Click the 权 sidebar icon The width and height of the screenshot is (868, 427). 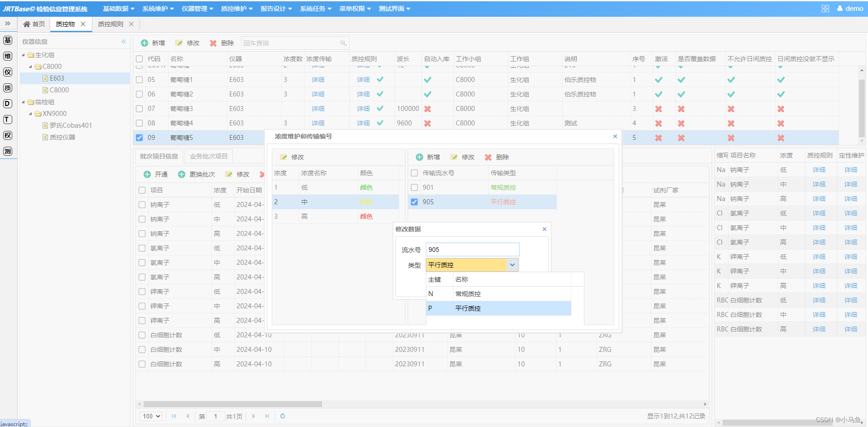point(8,135)
